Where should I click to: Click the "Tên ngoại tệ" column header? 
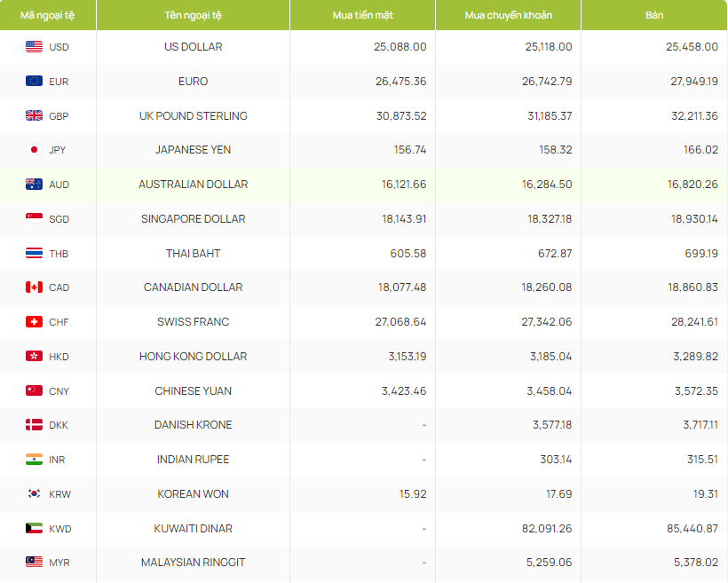[193, 15]
